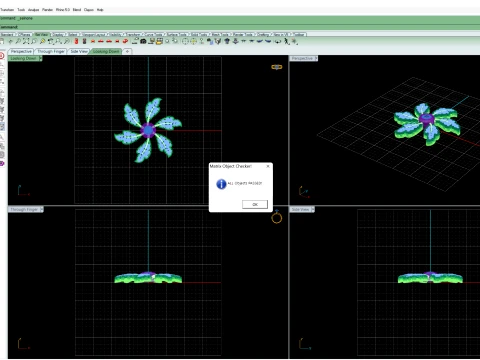The width and height of the screenshot is (480, 360).
Task: Click the gold ring top-view icon
Action: click(x=277, y=67)
